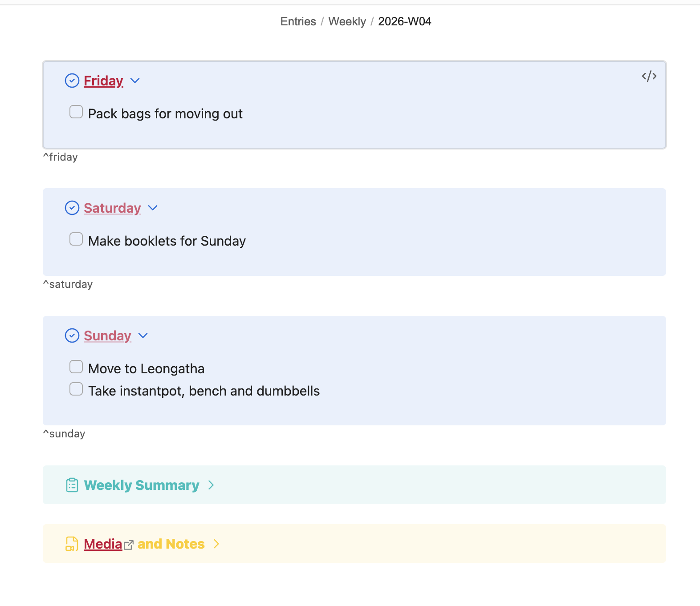Viewport: 700px width, 606px height.
Task: Tick the Make booklets for Sunday checkbox
Action: point(76,239)
